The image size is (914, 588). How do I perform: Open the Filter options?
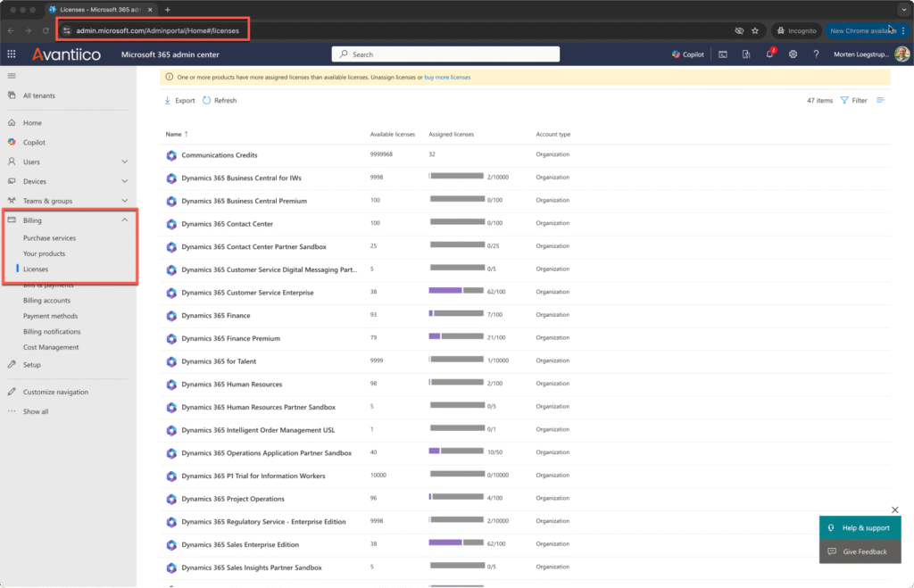point(854,100)
